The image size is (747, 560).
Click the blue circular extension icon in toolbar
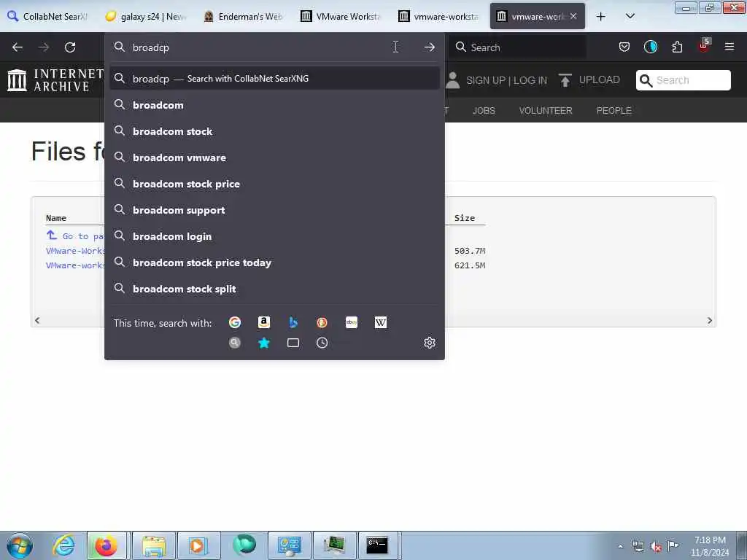coord(650,47)
